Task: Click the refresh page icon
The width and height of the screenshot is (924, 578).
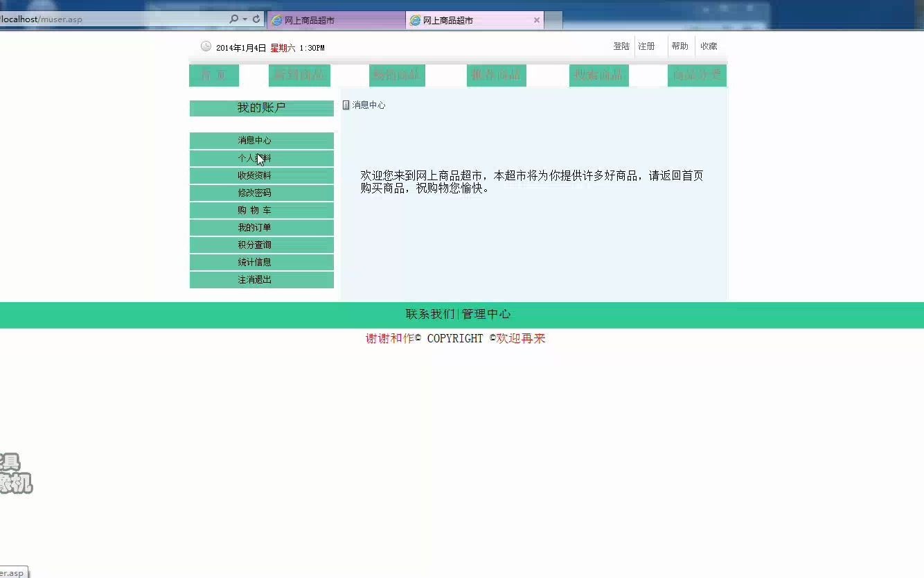Action: coord(256,19)
